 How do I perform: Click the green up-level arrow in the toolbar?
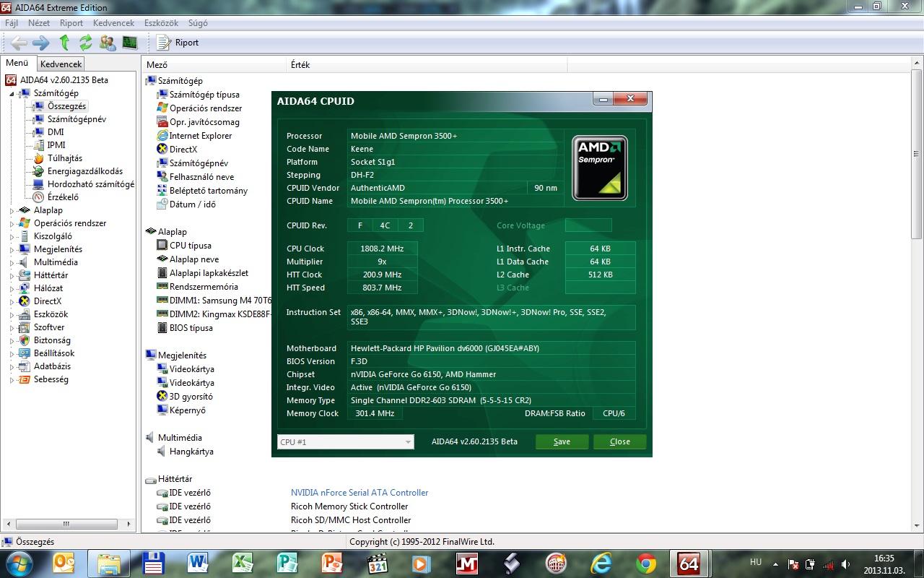click(64, 43)
